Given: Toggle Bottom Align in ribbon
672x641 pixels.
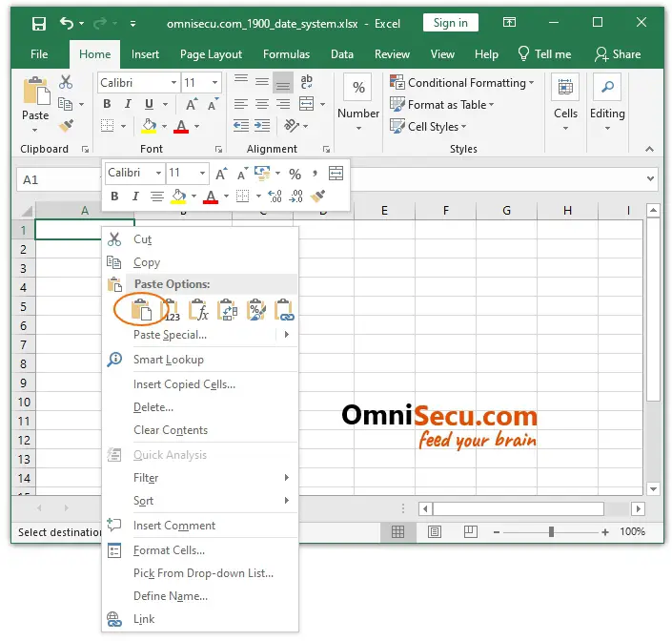Looking at the screenshot, I should pos(283,82).
